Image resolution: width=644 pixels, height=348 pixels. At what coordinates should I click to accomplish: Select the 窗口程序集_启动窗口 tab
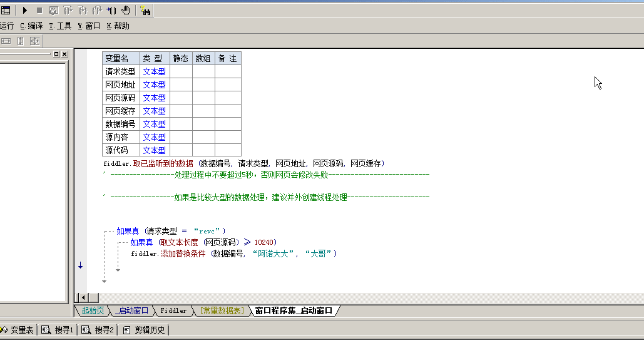coord(294,310)
